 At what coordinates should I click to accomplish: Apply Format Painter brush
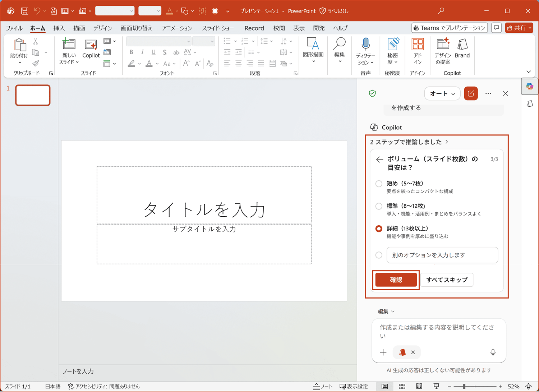coord(36,64)
